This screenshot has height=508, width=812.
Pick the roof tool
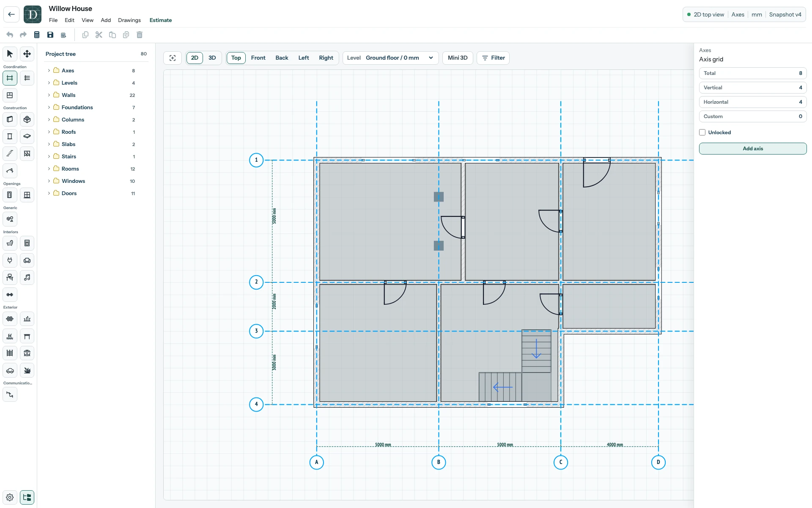tap(10, 171)
